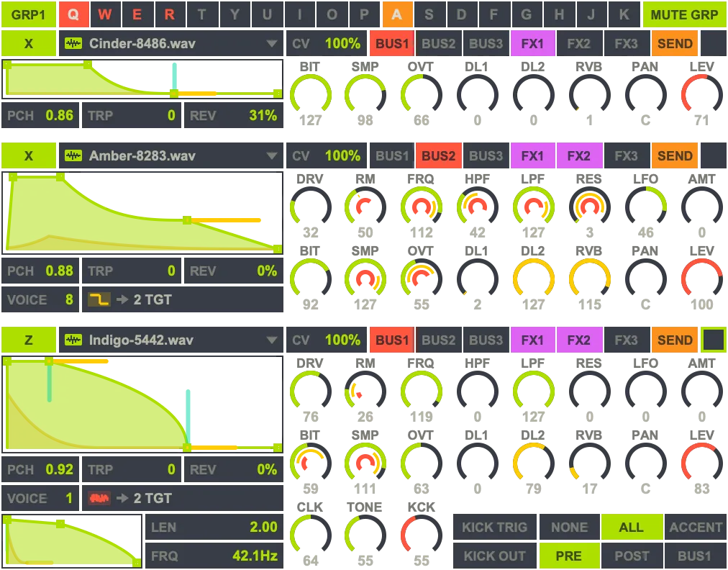Set kick out to POST
728x570 pixels.
(x=632, y=556)
